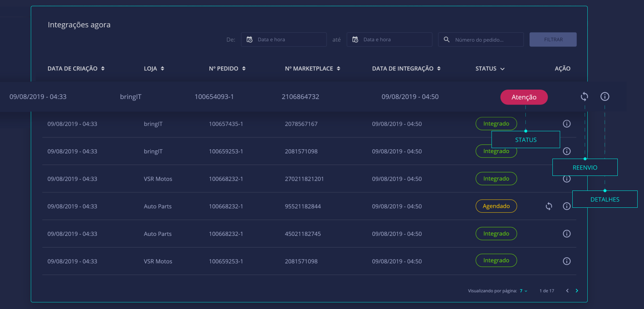Open info icon in last VSR Motos row
The height and width of the screenshot is (309, 644).
pos(567,261)
